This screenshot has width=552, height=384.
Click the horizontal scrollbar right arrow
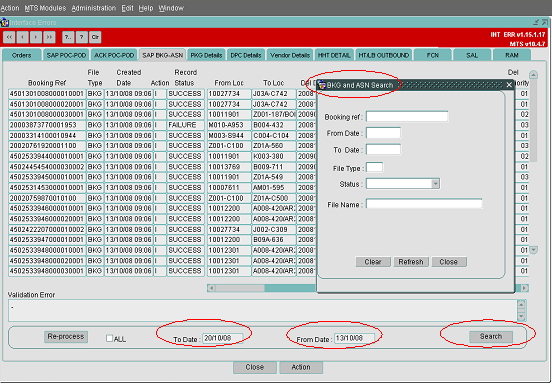[525, 288]
